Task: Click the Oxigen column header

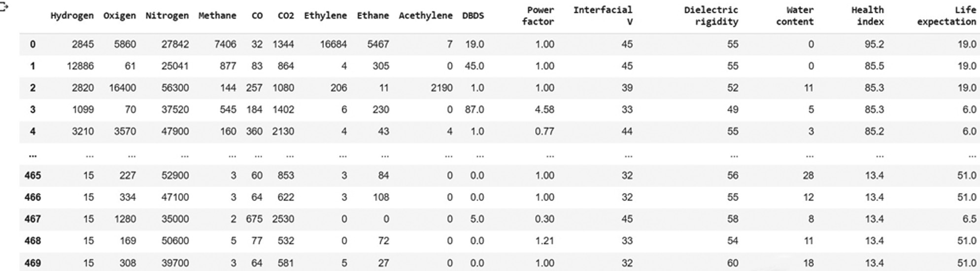Action: coord(120,16)
